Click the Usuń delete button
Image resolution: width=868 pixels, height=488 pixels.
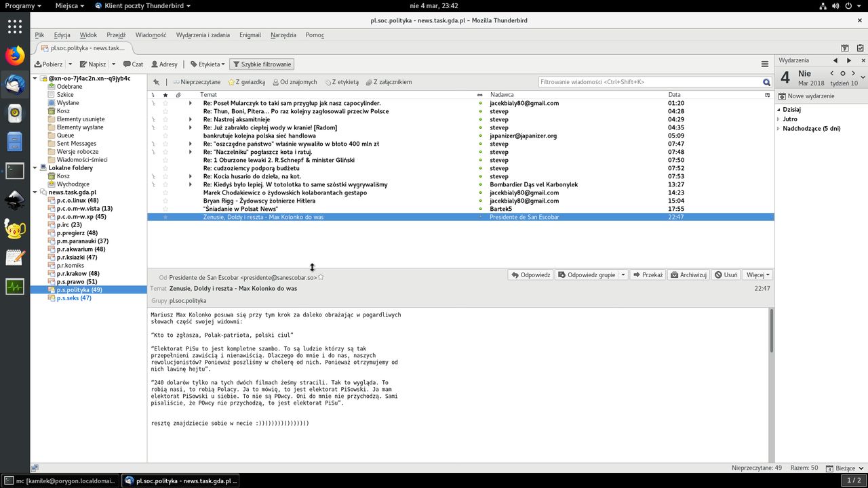pyautogui.click(x=726, y=275)
